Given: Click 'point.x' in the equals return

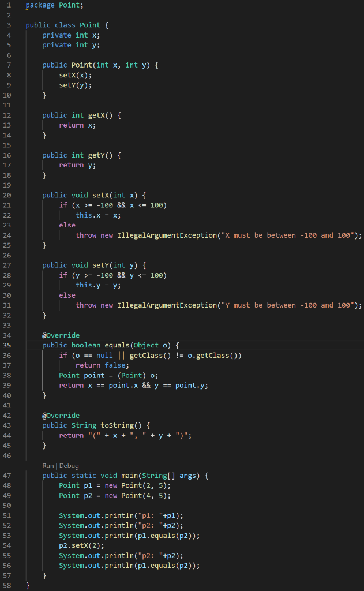Looking at the screenshot, I should [x=123, y=386].
